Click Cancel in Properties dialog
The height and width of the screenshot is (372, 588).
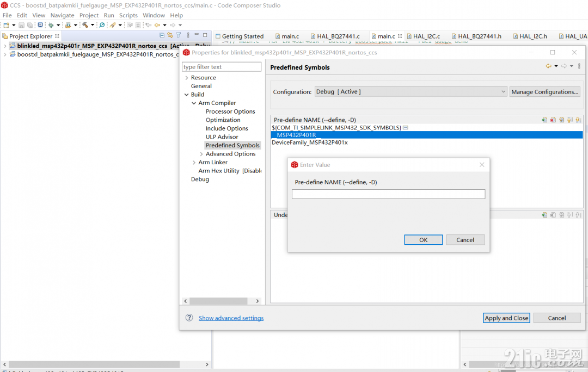click(x=557, y=318)
